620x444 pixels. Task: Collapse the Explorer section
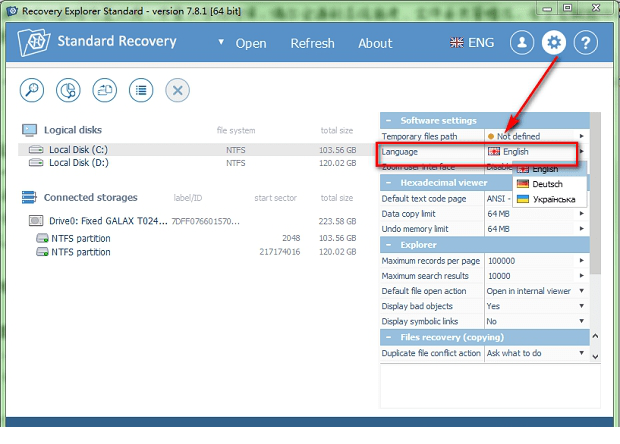point(388,245)
